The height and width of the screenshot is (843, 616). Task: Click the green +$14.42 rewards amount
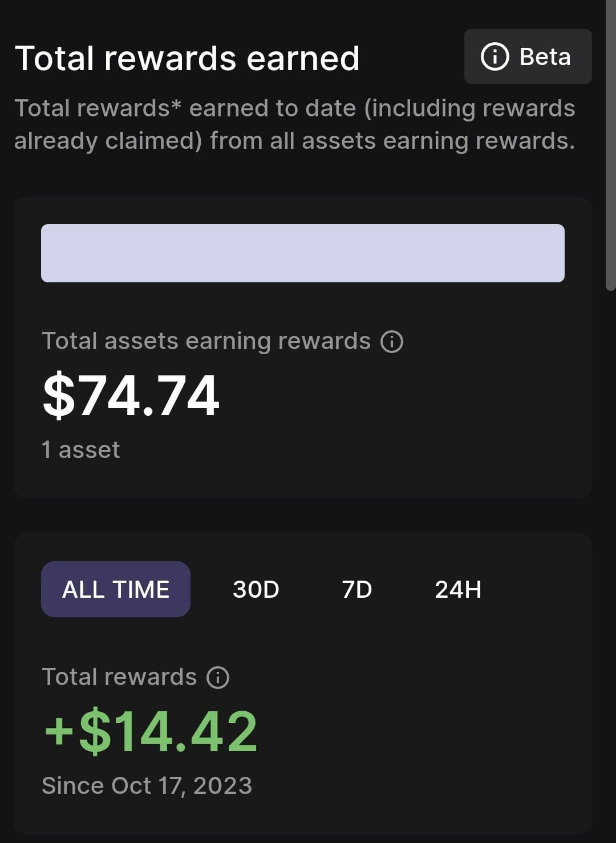[x=151, y=731]
